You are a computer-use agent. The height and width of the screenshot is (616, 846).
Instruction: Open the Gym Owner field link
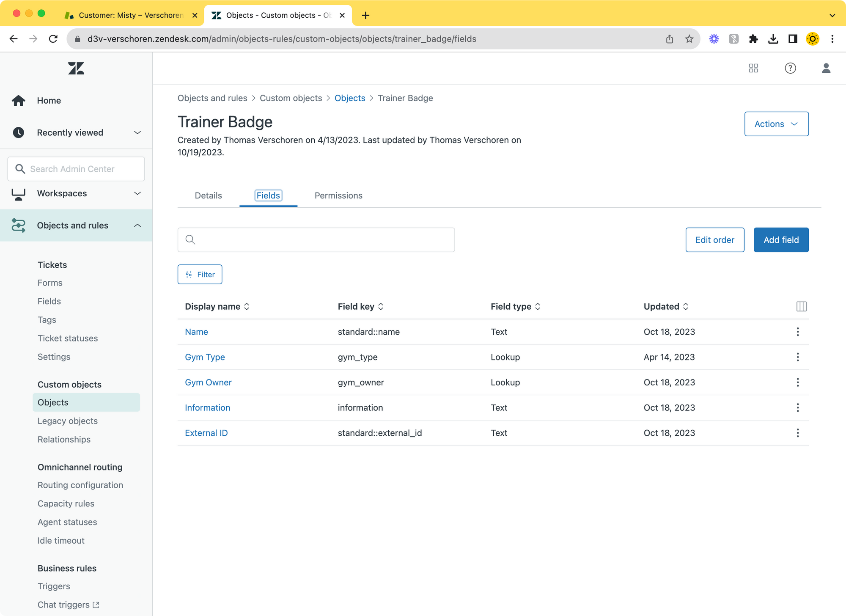click(x=208, y=382)
